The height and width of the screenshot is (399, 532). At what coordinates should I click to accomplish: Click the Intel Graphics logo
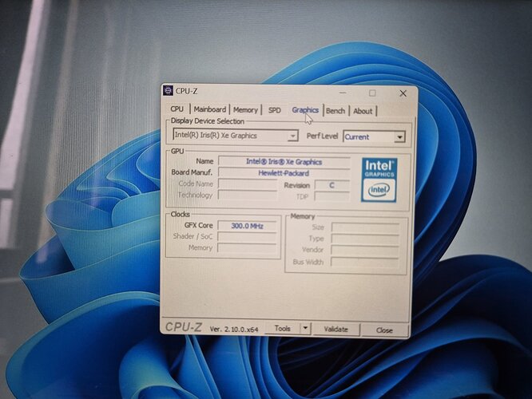tap(379, 179)
